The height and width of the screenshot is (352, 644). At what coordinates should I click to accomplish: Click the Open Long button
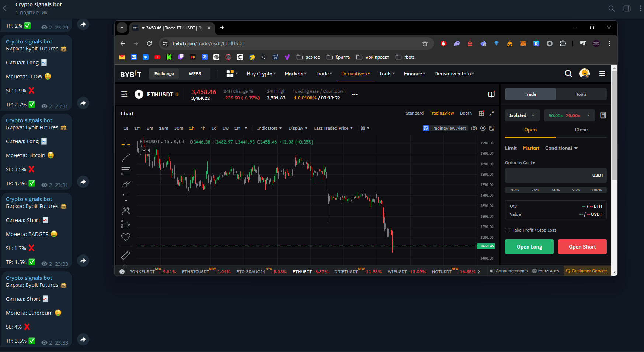pyautogui.click(x=529, y=247)
